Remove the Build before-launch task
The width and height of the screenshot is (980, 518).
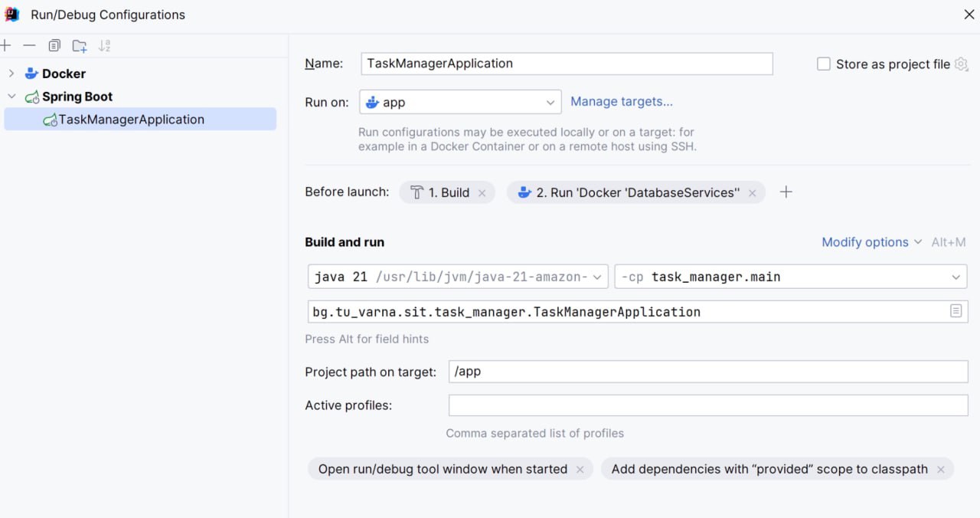482,193
